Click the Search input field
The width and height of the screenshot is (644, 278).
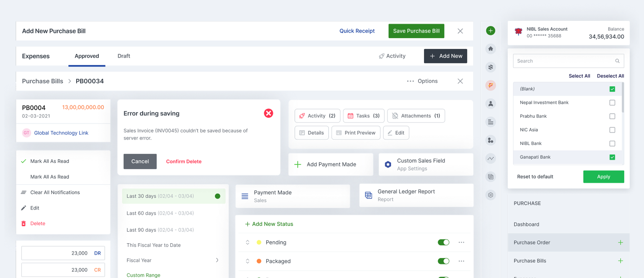(569, 61)
